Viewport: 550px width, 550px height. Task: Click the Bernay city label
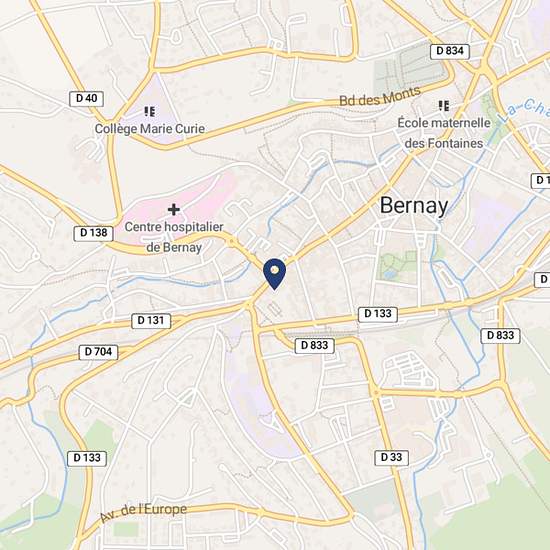414,206
